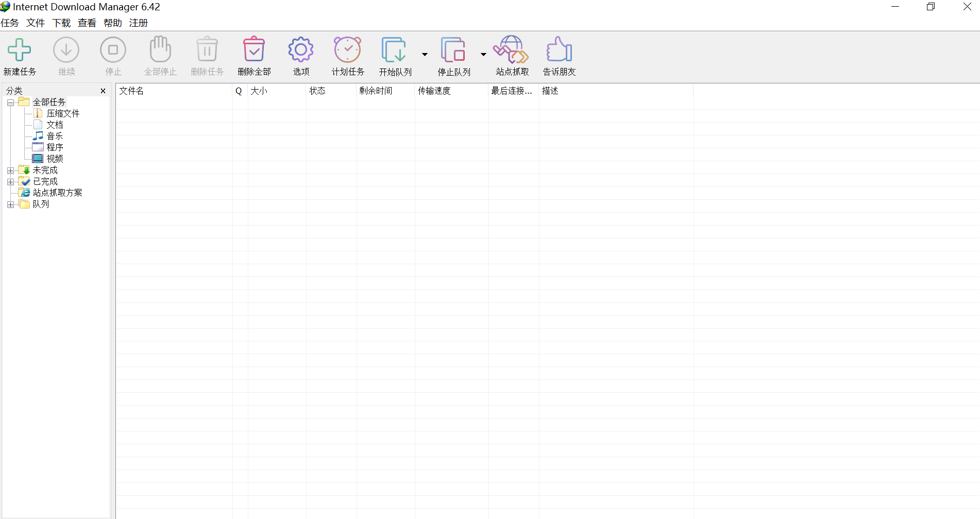Image resolution: width=980 pixels, height=519 pixels.
Task: Click the 注册 menu item
Action: [x=138, y=23]
